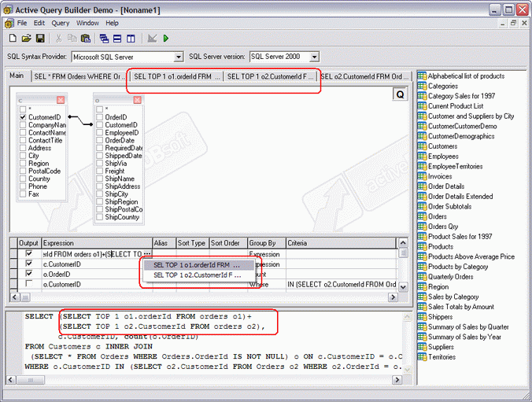Click the table icon beside Suppliers

click(422, 347)
